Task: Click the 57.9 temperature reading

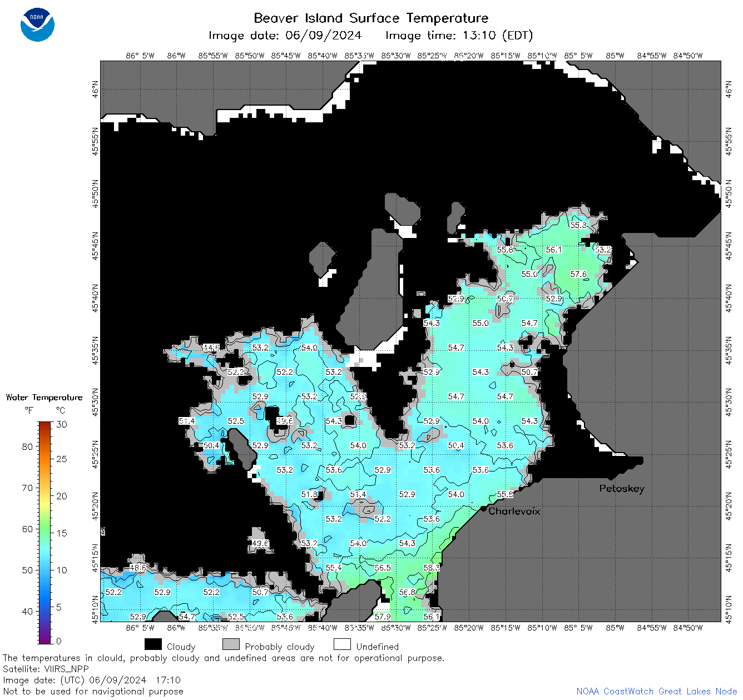Action: 383,617
